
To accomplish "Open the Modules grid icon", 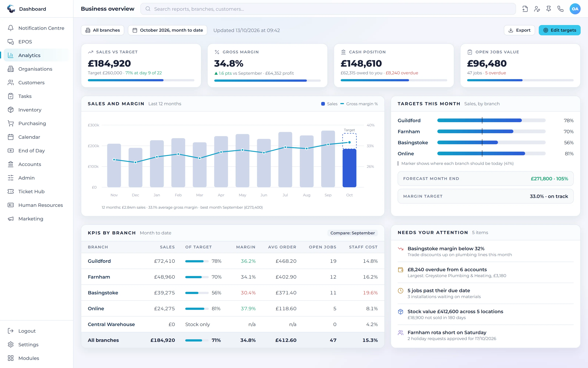I will [x=11, y=358].
